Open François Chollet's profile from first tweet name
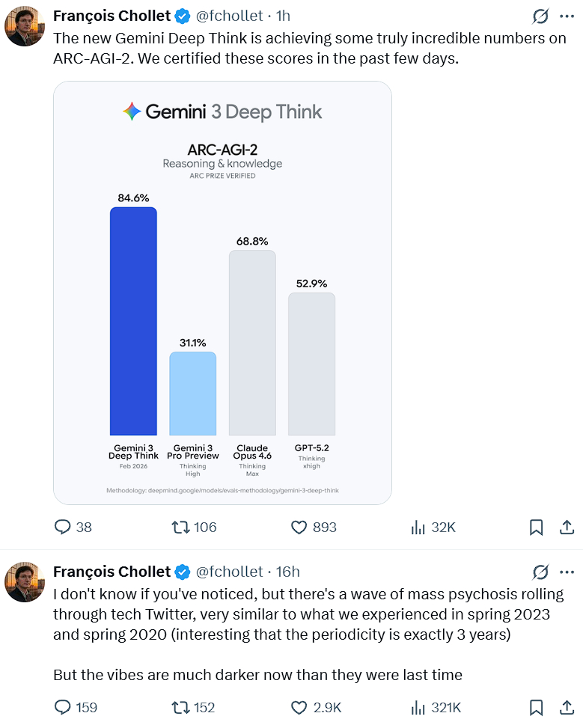This screenshot has height=728, width=583. (x=112, y=16)
